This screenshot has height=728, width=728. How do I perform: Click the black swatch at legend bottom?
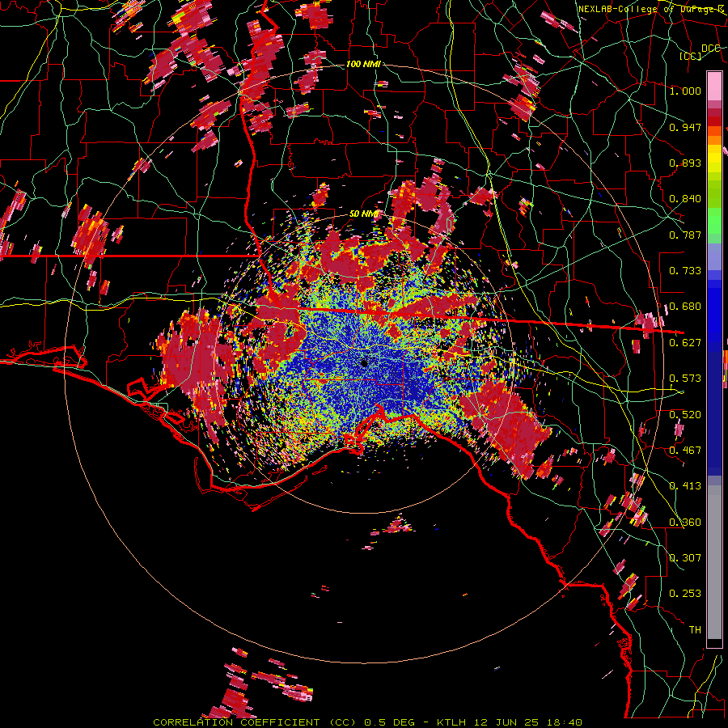(x=714, y=643)
